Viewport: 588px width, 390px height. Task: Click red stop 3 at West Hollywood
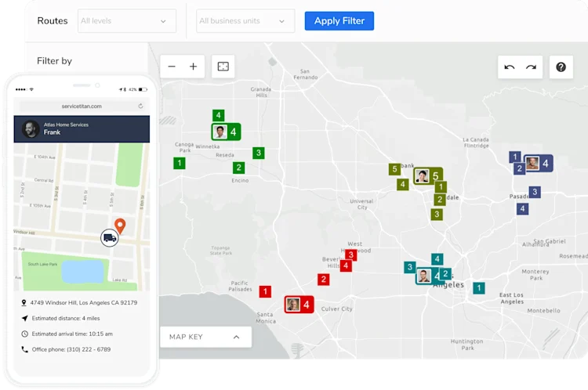351,255
